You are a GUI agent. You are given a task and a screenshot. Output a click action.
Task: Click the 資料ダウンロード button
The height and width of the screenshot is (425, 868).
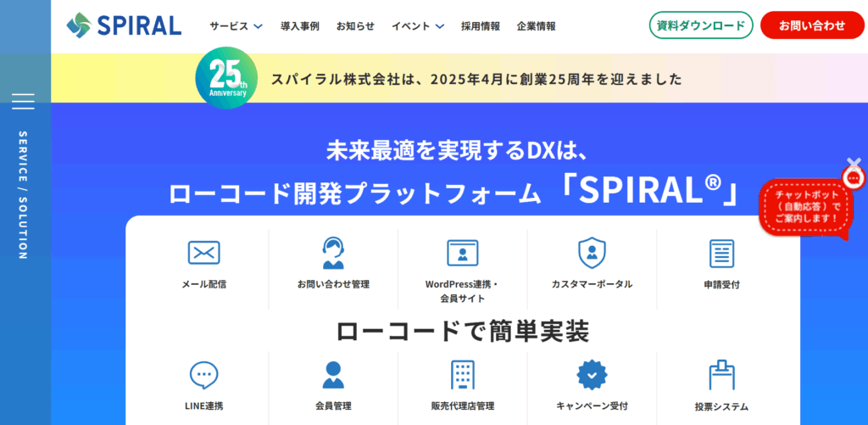pyautogui.click(x=701, y=25)
